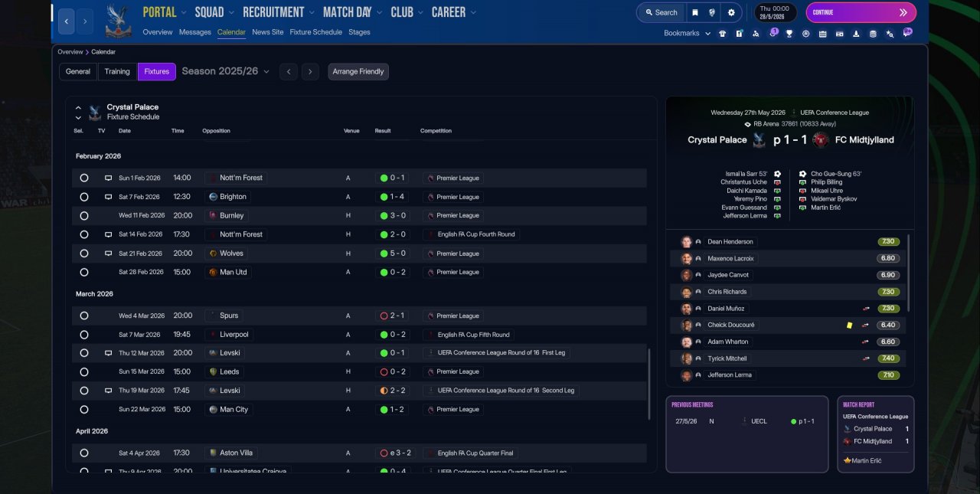Switch to the General calendar tab
This screenshot has width=980, height=494.
coord(78,71)
